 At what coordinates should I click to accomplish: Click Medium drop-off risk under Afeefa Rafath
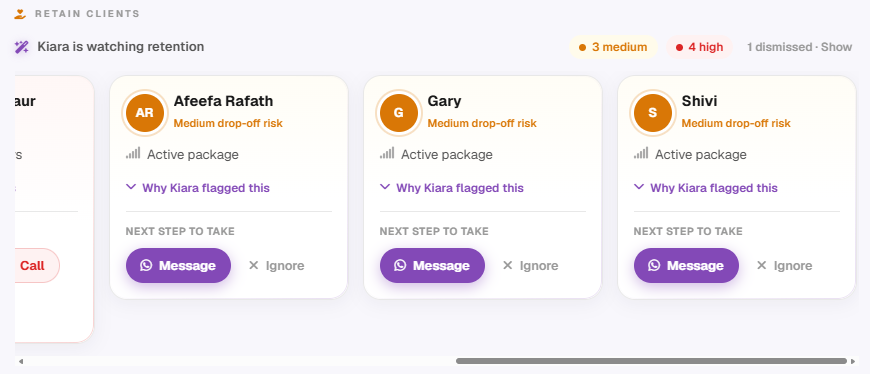[228, 123]
